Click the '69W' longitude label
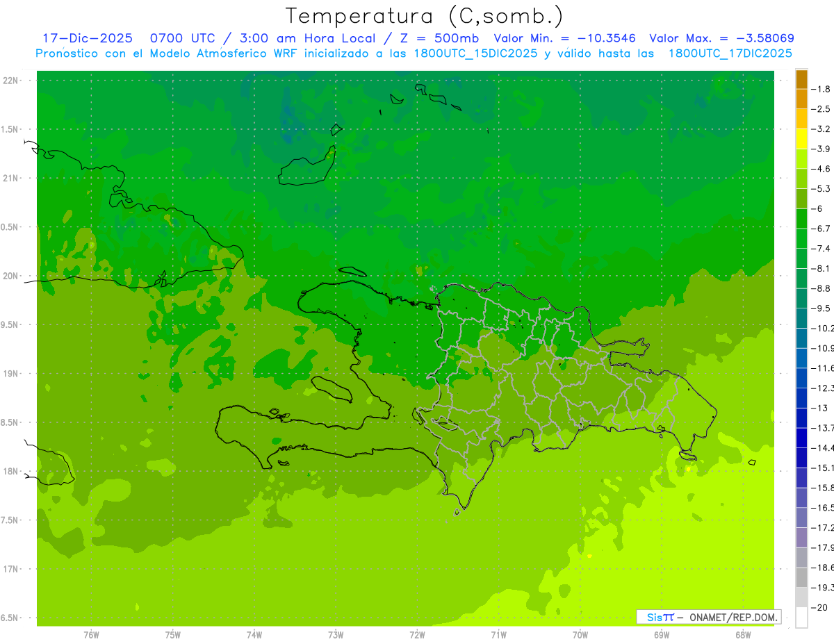This screenshot has width=834, height=644. (662, 634)
